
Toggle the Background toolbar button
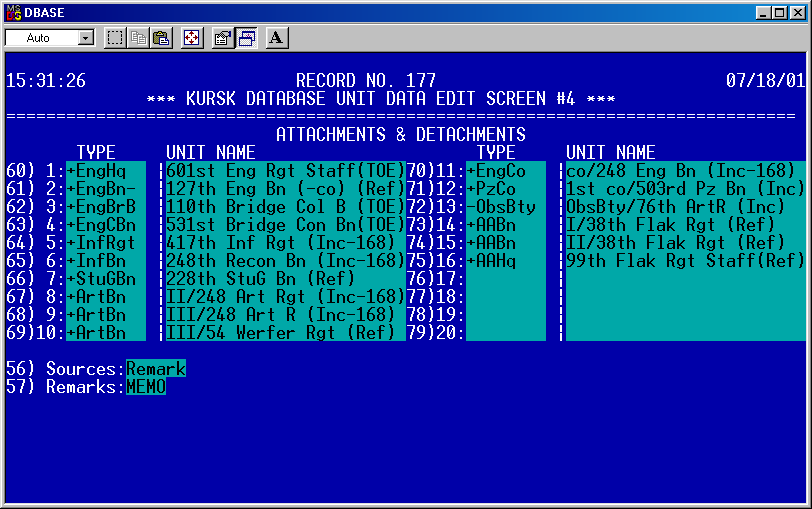pyautogui.click(x=246, y=38)
